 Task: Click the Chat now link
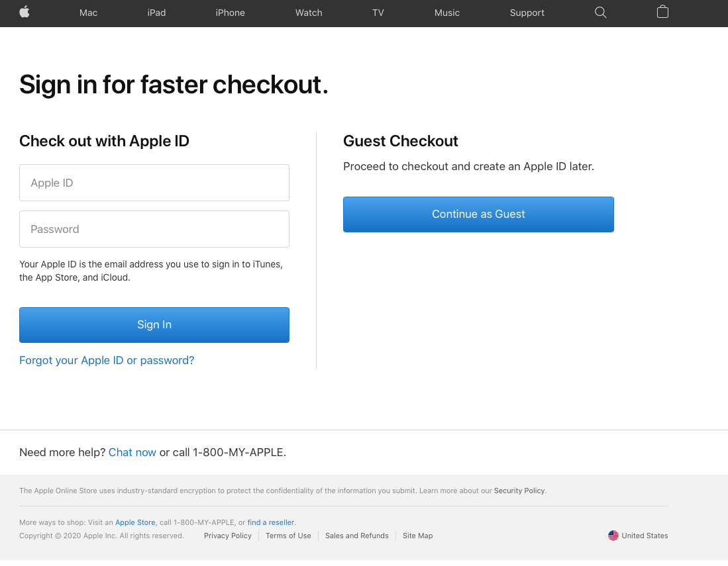point(132,452)
